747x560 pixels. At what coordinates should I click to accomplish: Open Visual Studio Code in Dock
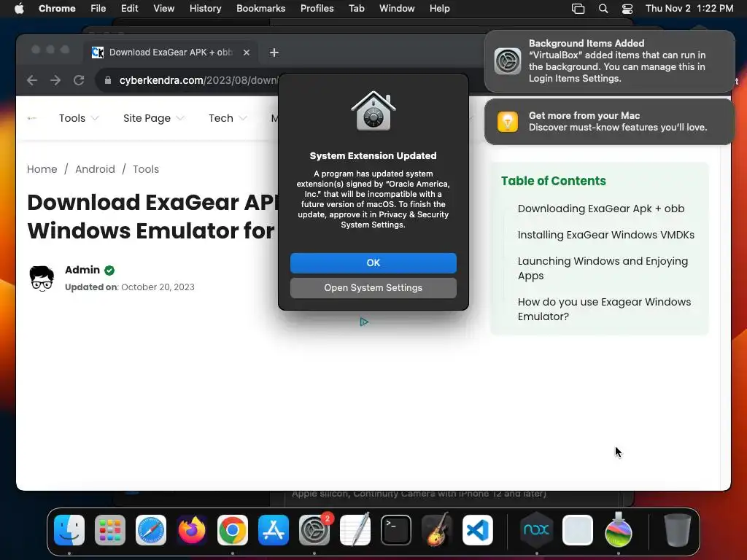[x=477, y=530]
